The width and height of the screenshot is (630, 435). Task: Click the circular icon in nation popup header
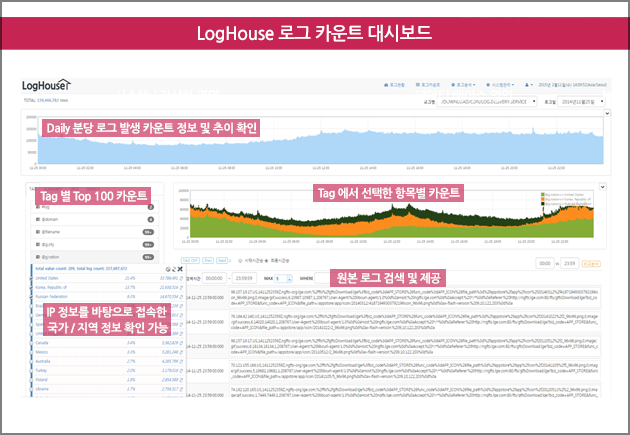coord(168,269)
